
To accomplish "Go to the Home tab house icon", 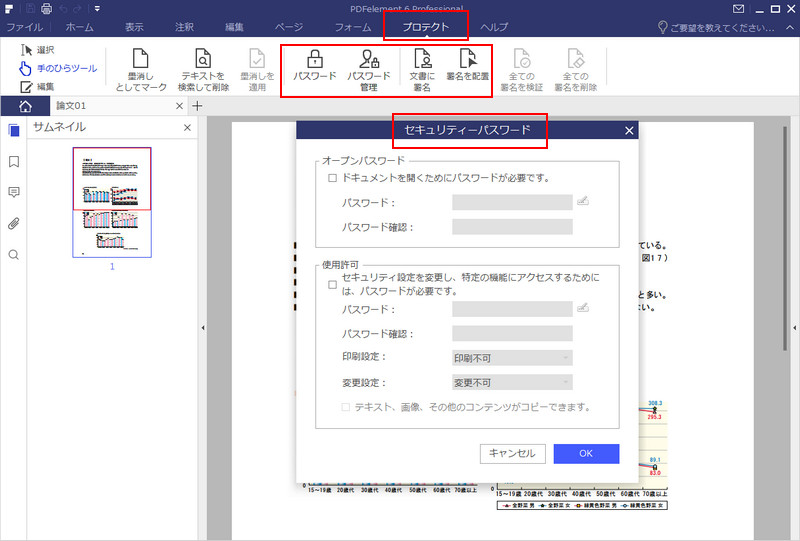I will pos(25,106).
